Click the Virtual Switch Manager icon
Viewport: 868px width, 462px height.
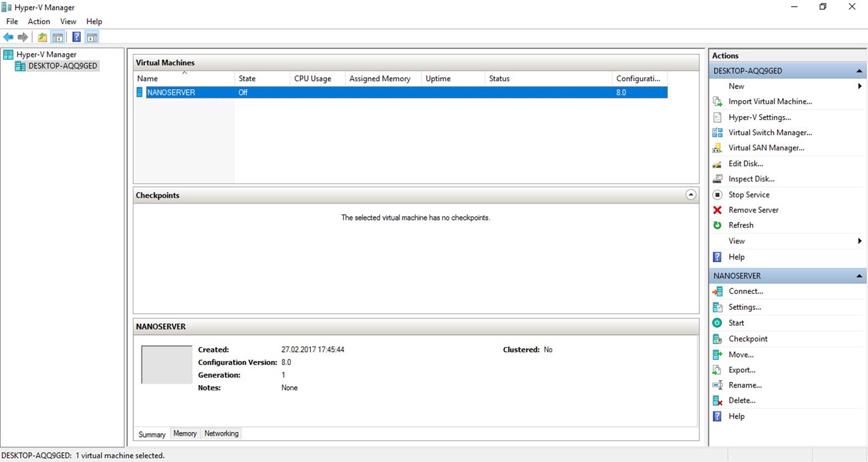coord(718,133)
